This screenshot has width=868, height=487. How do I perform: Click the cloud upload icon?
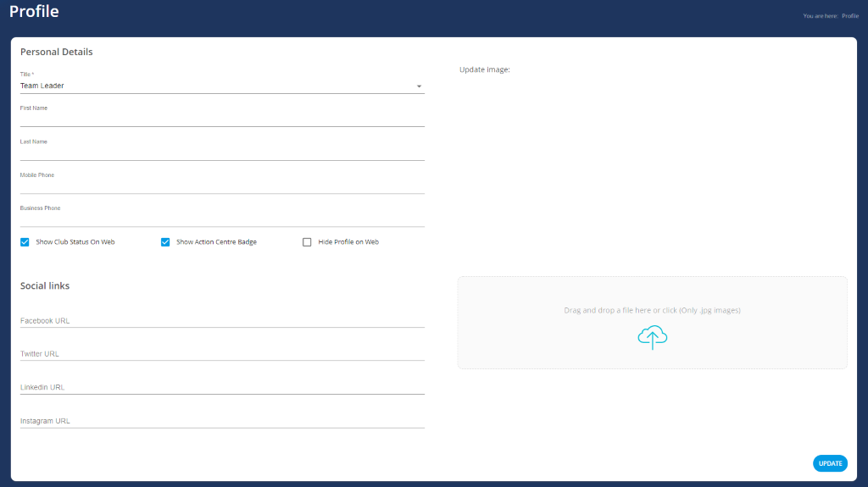click(652, 337)
